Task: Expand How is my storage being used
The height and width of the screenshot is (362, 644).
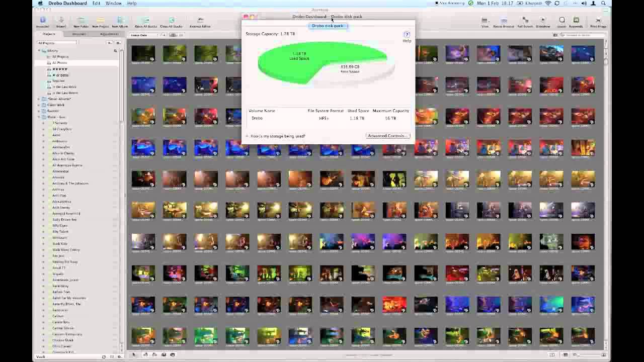Action: pyautogui.click(x=247, y=136)
